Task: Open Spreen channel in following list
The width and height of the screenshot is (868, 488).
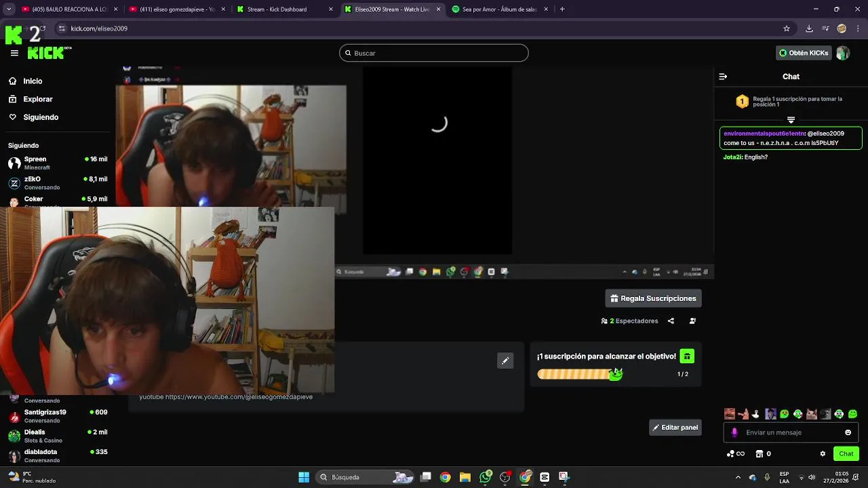Action: coord(58,163)
